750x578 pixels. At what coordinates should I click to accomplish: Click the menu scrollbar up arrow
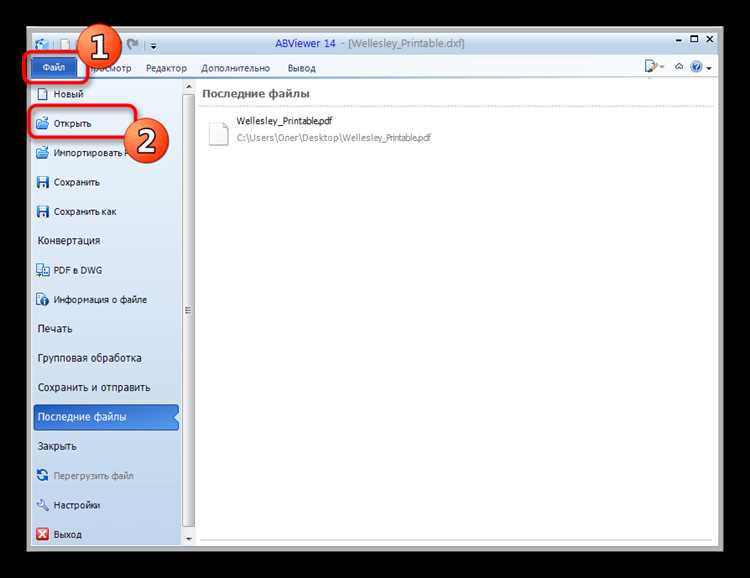click(x=188, y=87)
